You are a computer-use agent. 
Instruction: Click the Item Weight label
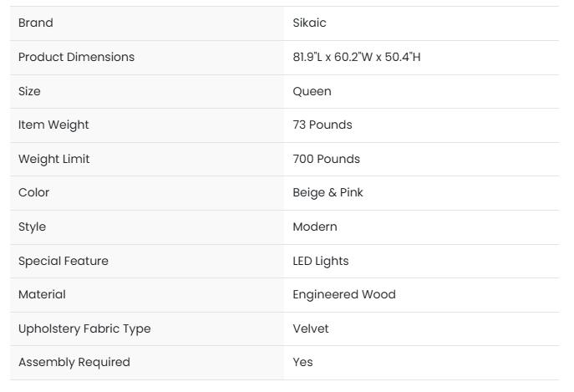click(53, 125)
